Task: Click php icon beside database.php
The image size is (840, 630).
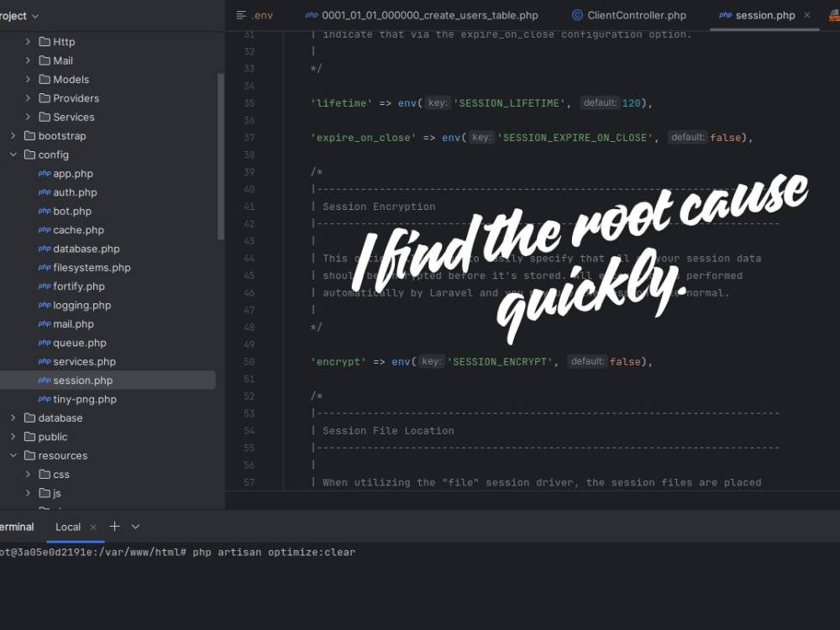Action: 45,249
